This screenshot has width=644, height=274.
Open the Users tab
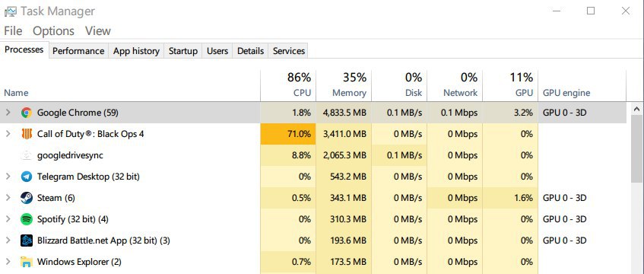click(x=217, y=51)
